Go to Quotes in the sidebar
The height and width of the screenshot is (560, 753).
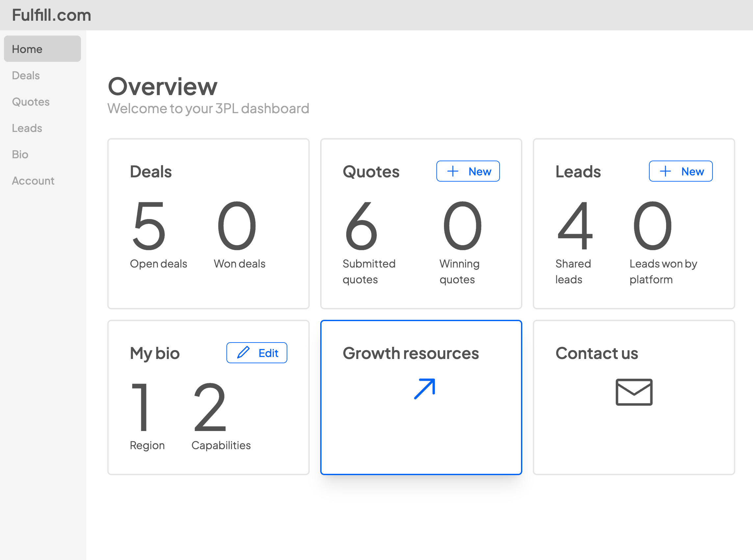(x=31, y=102)
